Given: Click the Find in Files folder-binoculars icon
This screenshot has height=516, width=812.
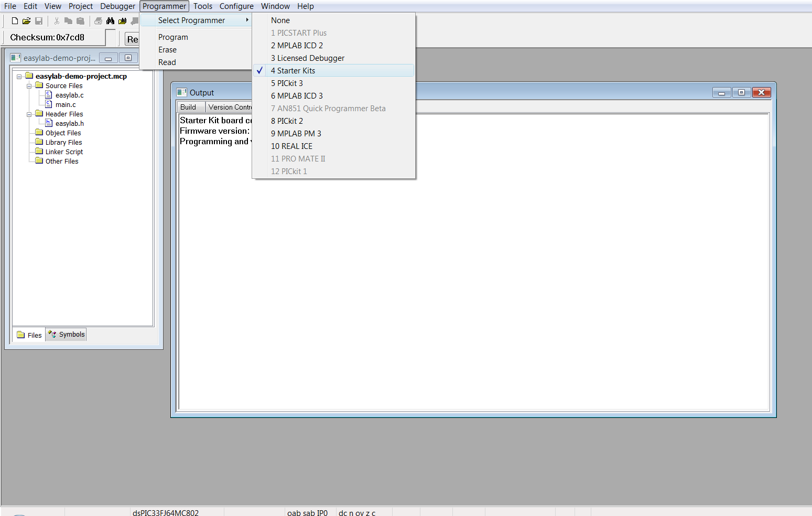Looking at the screenshot, I should click(x=123, y=21).
